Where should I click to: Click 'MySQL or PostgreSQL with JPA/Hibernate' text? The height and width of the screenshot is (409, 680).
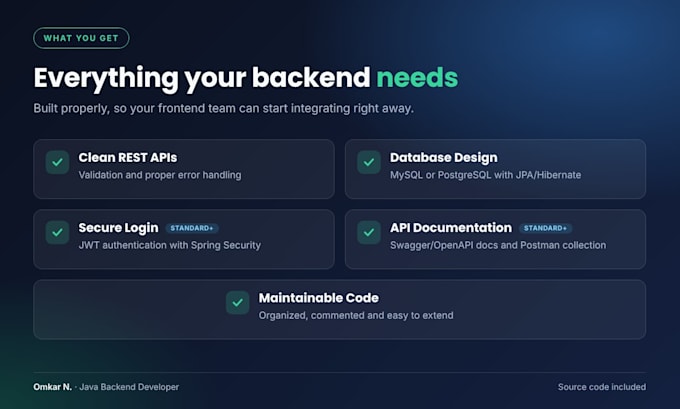tap(485, 175)
